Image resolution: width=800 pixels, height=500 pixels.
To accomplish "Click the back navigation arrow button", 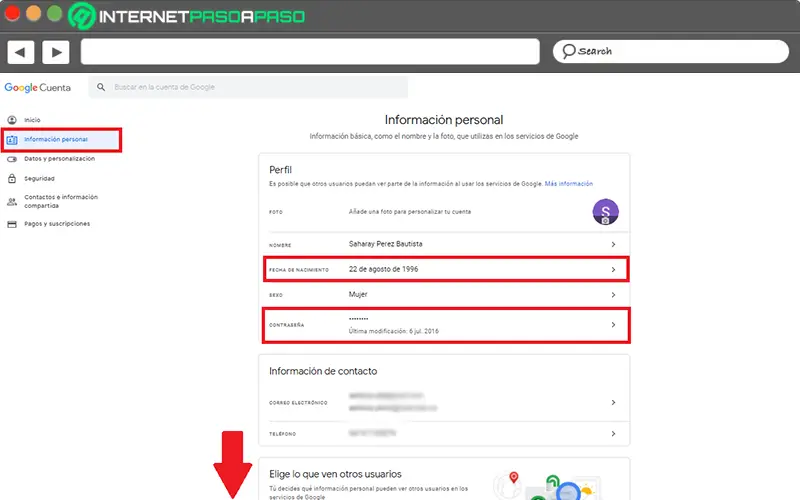I will pos(21,51).
